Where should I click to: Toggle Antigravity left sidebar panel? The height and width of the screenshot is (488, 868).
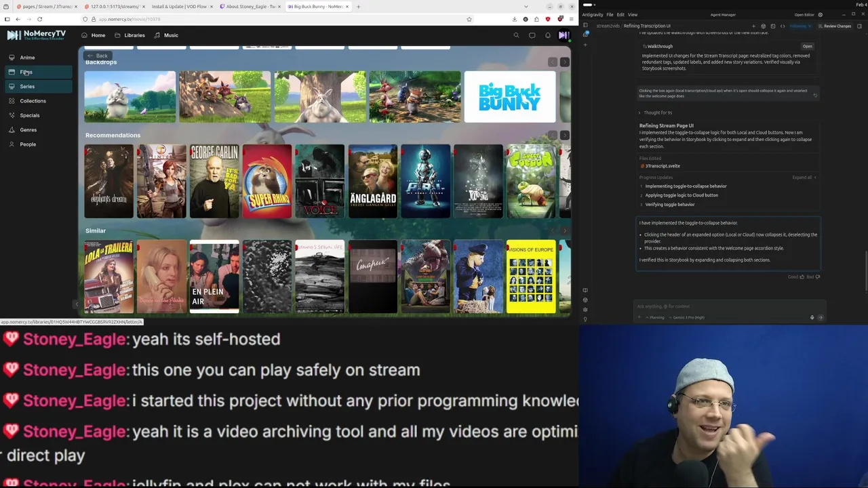coord(587,26)
